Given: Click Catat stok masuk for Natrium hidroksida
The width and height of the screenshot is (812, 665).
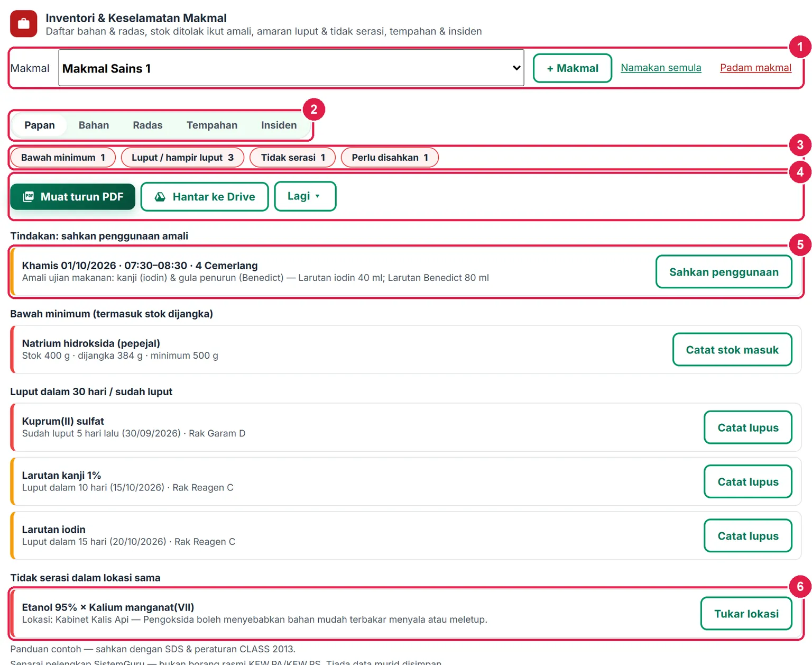Looking at the screenshot, I should coord(732,350).
